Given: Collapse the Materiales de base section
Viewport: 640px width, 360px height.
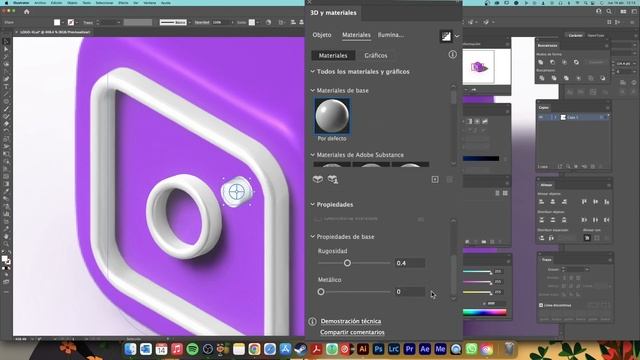Looking at the screenshot, I should click(313, 90).
